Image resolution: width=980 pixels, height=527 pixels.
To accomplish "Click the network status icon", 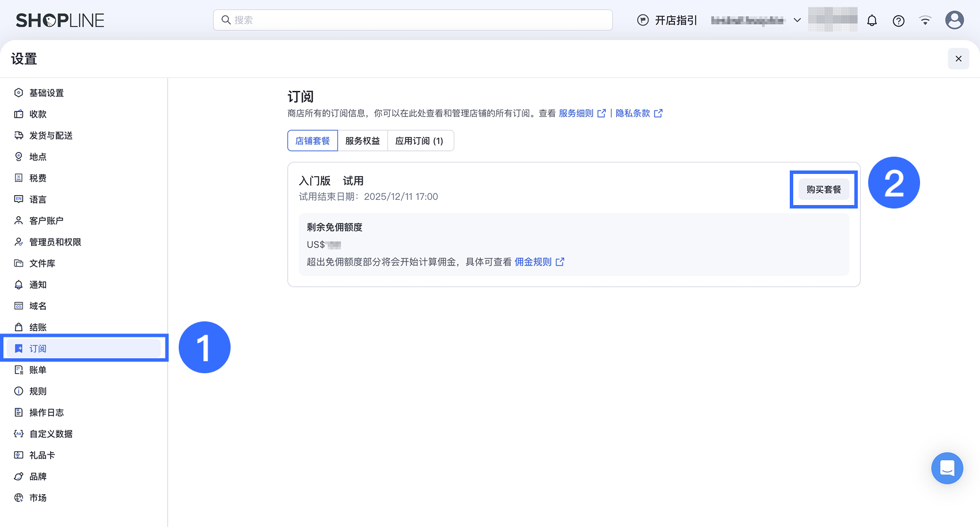I will [x=925, y=20].
